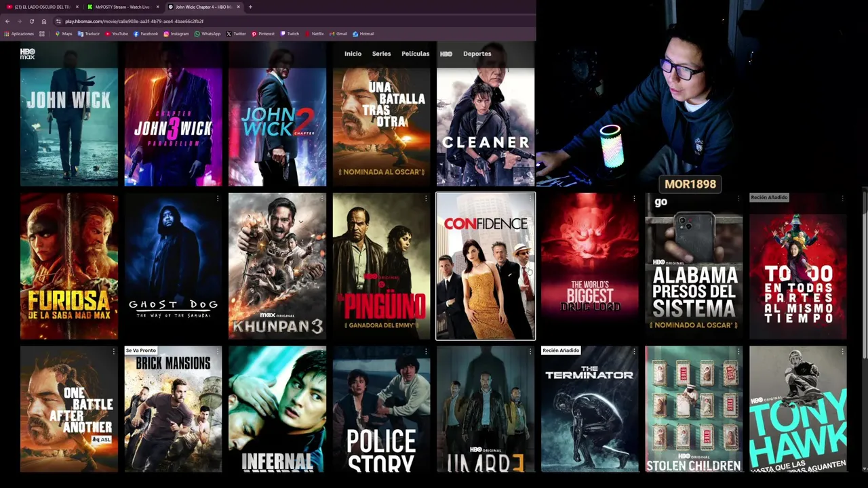868x488 pixels.
Task: Close the MrPOSTY Stream tab
Action: coord(157,7)
